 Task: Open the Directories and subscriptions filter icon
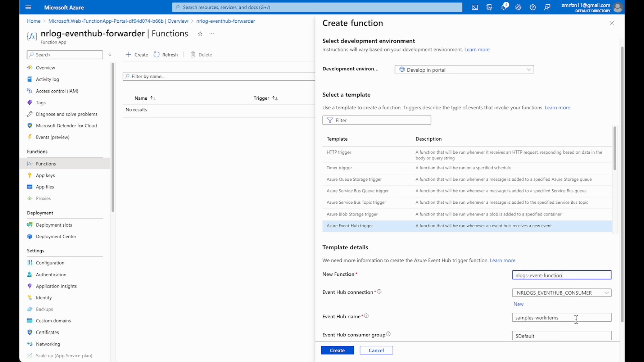(489, 7)
